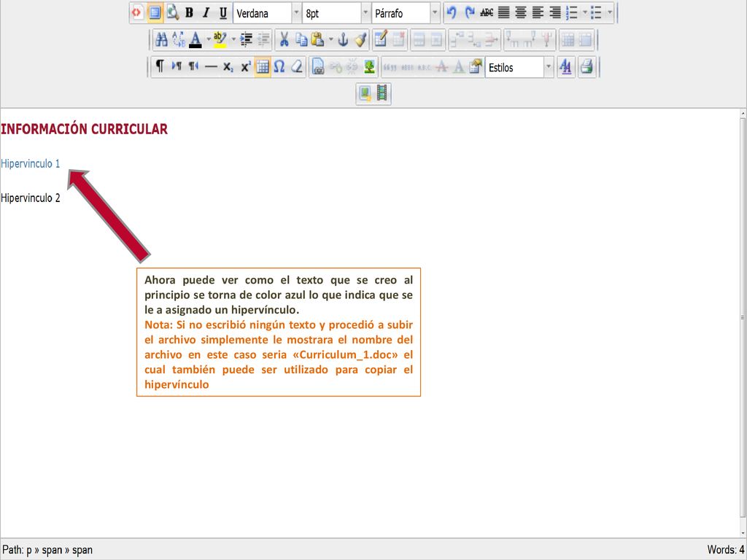Select the last span in Path
Screen dimensions: 747x560
[82, 551]
